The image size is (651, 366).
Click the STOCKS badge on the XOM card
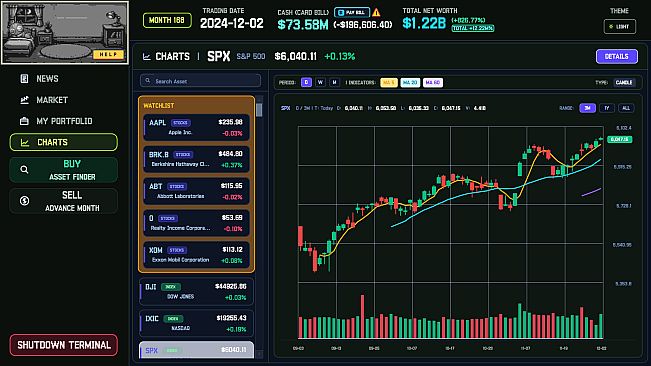coord(177,250)
